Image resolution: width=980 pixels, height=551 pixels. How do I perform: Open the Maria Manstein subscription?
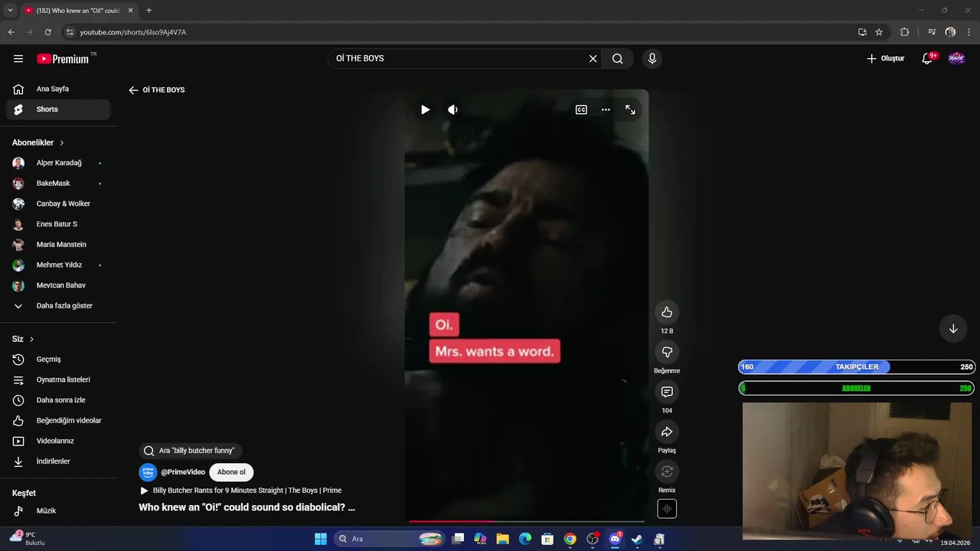(x=58, y=245)
